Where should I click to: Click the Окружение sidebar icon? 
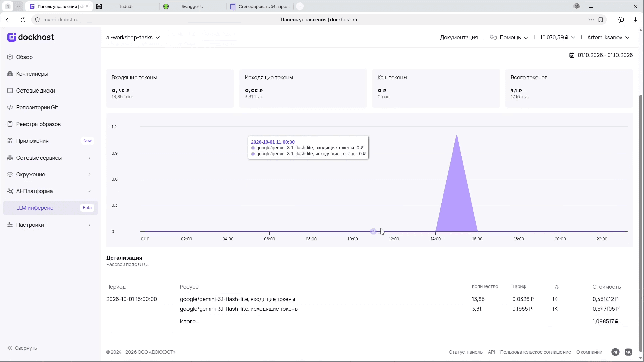click(x=10, y=174)
